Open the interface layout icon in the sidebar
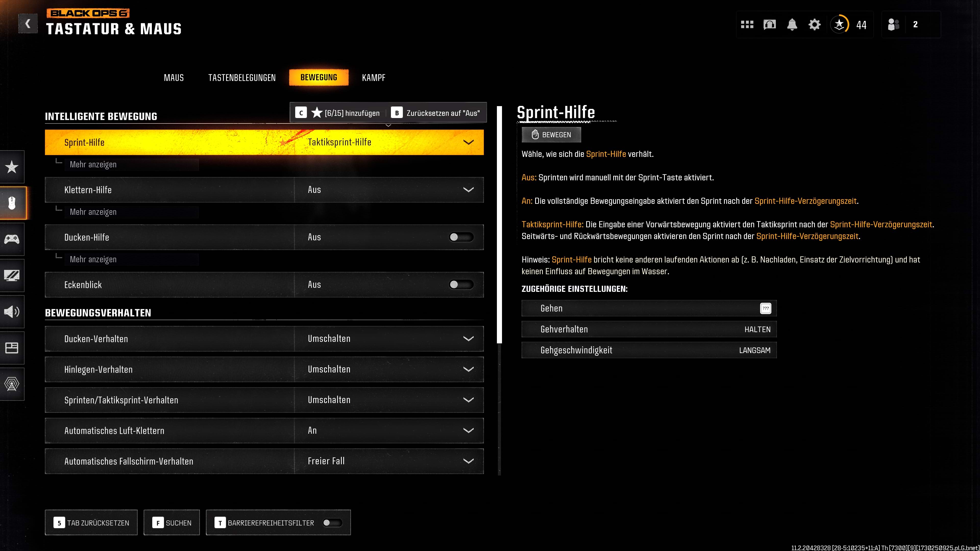This screenshot has height=551, width=980. click(12, 347)
